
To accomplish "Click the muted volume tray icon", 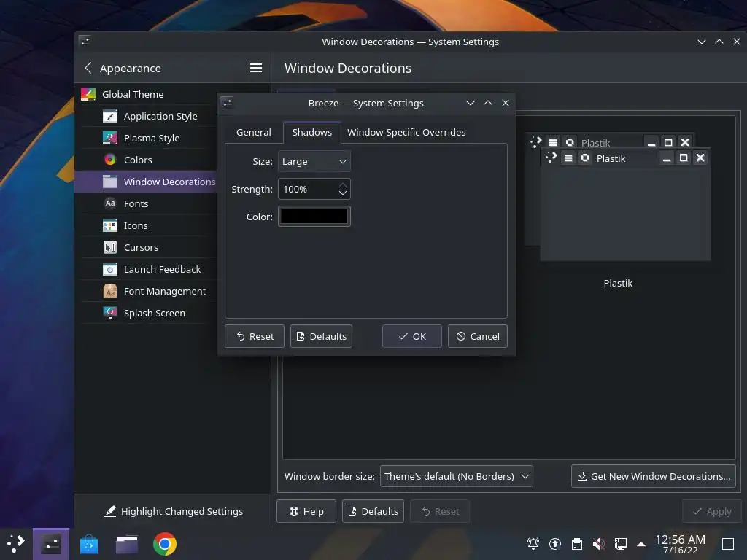I will [598, 543].
